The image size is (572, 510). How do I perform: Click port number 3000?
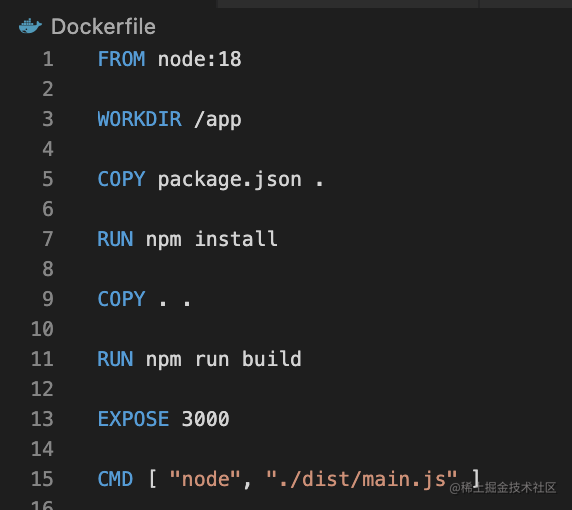tap(205, 419)
